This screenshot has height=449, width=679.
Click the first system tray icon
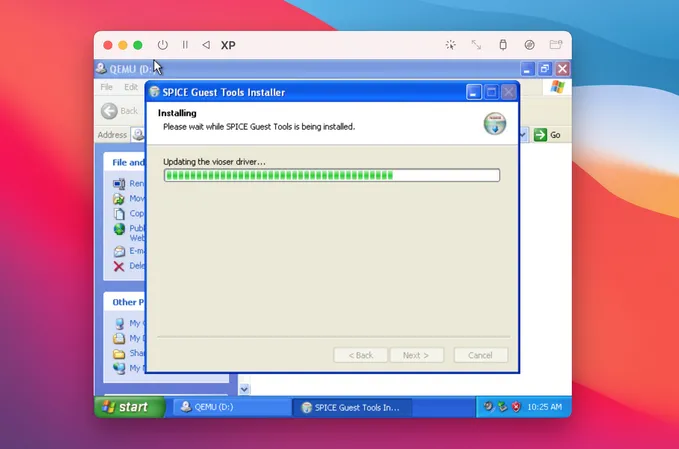click(488, 406)
